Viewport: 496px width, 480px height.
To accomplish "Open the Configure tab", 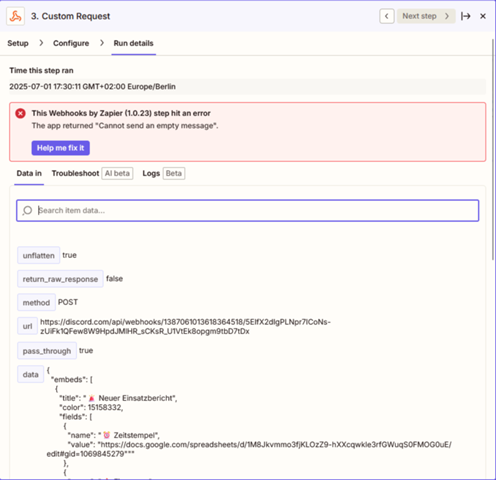I will (71, 43).
